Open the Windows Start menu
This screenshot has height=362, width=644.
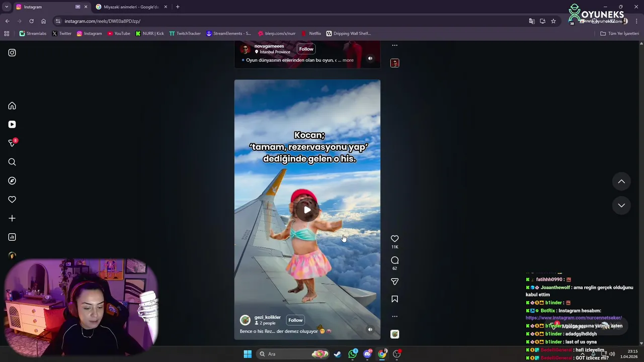tap(248, 354)
